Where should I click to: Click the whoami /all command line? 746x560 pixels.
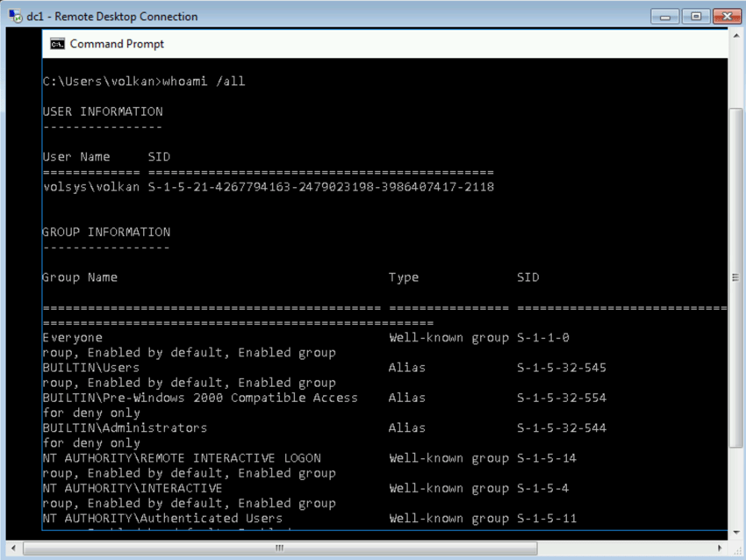[144, 82]
